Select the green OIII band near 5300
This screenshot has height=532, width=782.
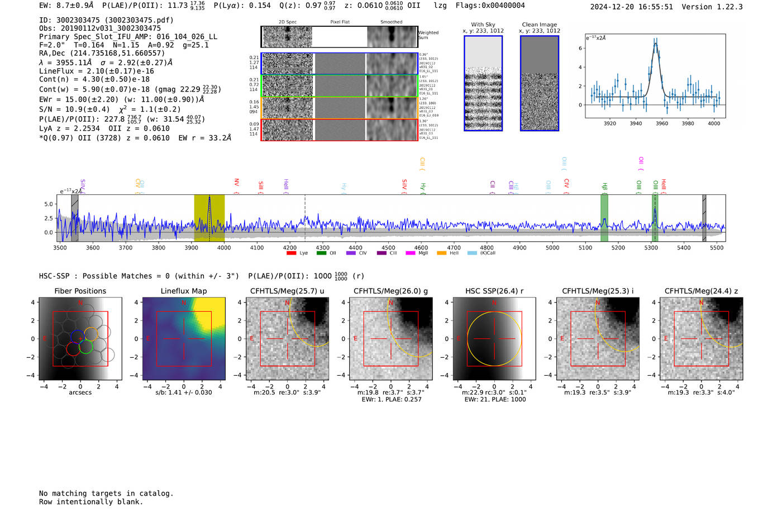(x=655, y=218)
